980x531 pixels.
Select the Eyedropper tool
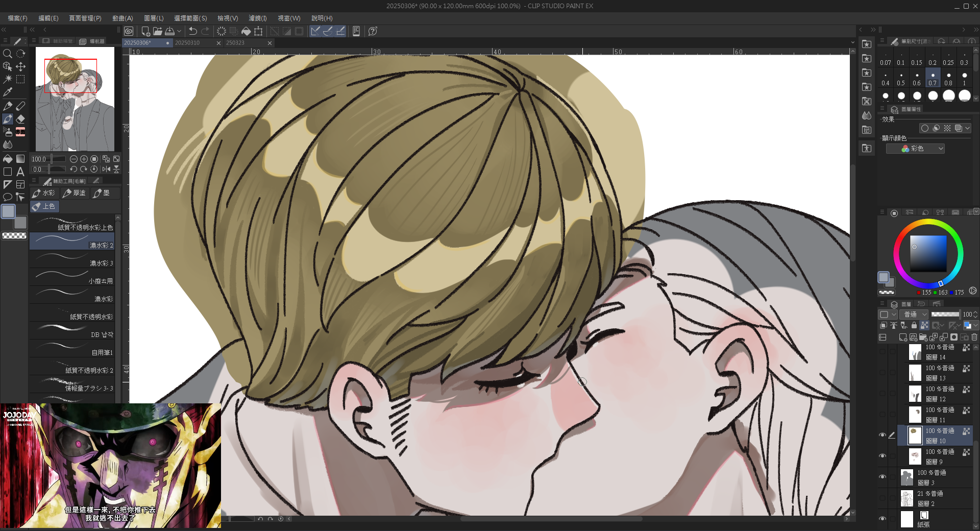tap(8, 92)
